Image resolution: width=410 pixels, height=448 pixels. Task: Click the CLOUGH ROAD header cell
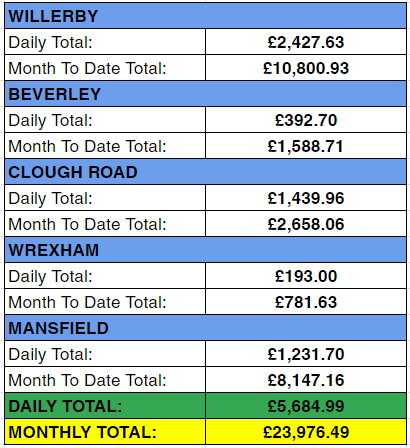205,172
